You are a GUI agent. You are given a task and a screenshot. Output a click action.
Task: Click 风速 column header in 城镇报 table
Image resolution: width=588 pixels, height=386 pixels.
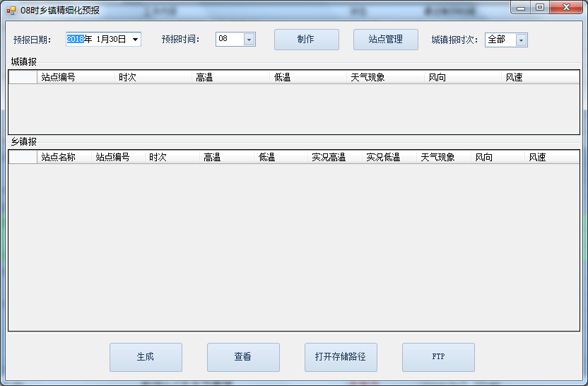click(540, 77)
